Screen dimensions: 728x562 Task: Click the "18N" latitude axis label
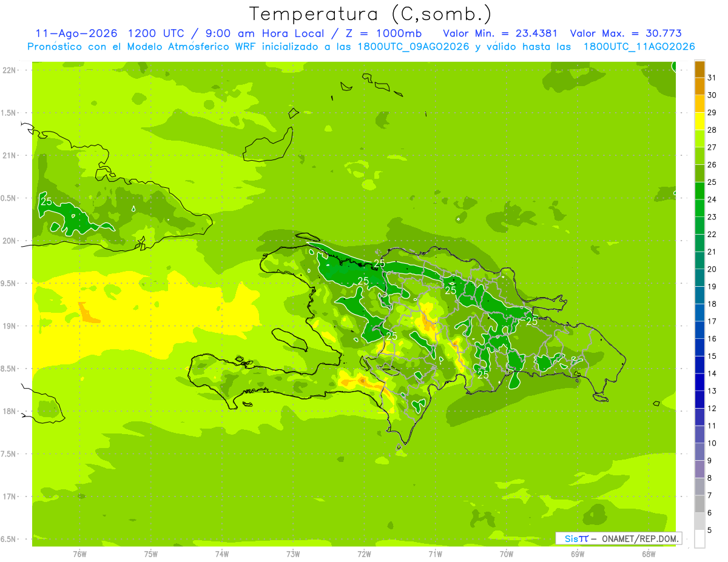click(x=10, y=411)
